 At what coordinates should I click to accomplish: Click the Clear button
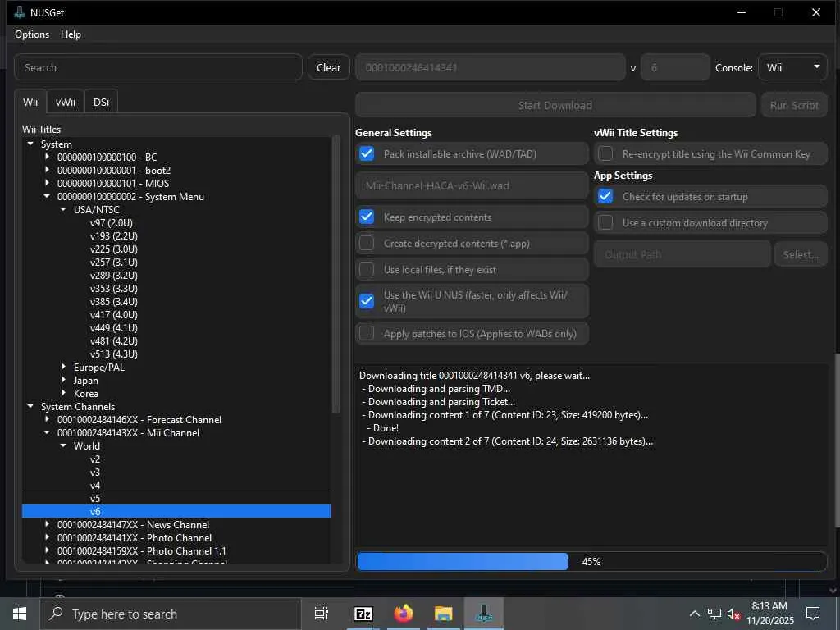(328, 67)
